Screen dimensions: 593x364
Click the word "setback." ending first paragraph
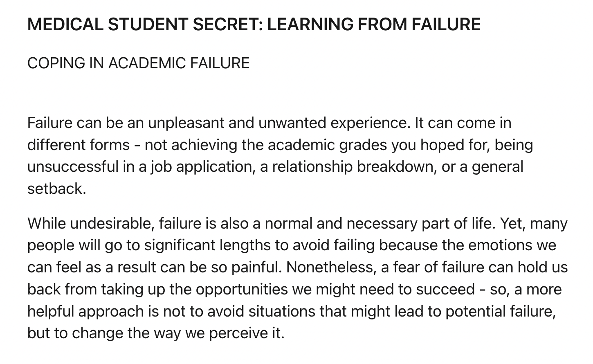[x=57, y=189]
